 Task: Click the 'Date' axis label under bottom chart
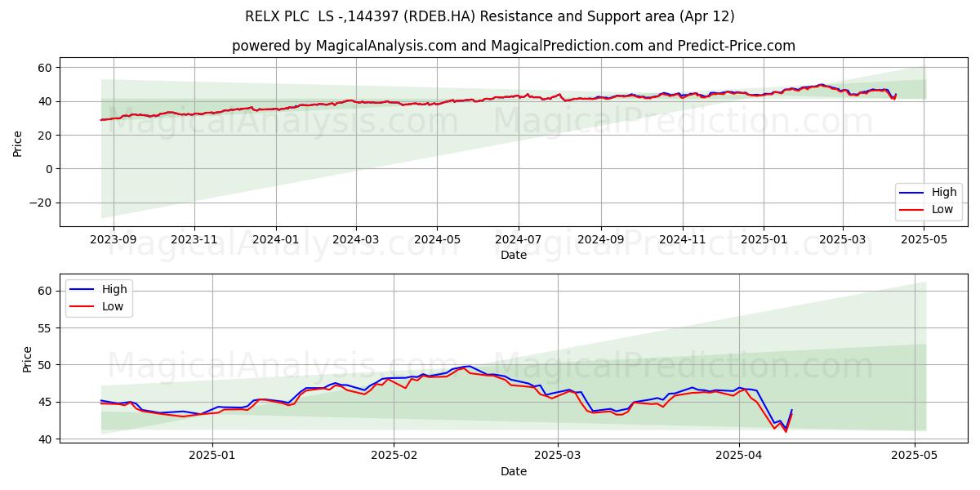514,471
